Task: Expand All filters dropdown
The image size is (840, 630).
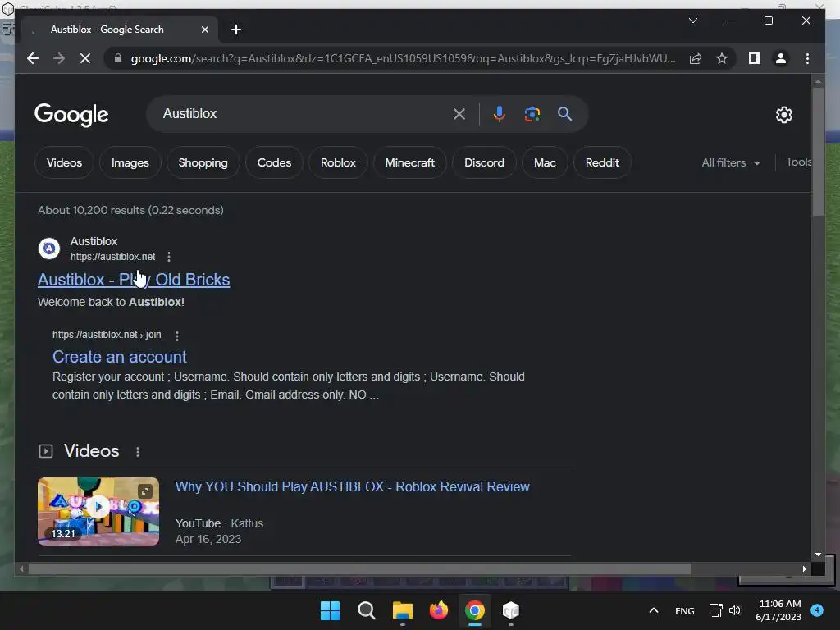Action: click(x=731, y=163)
